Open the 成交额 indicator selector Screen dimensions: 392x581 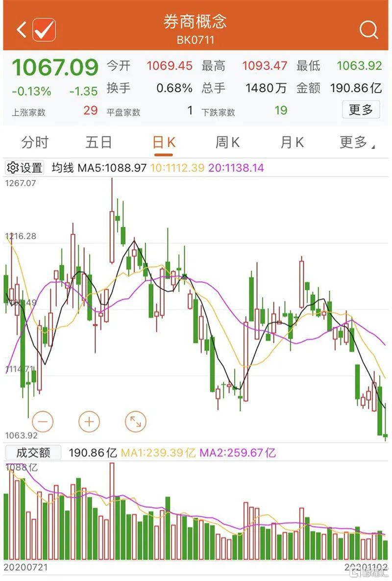(33, 453)
